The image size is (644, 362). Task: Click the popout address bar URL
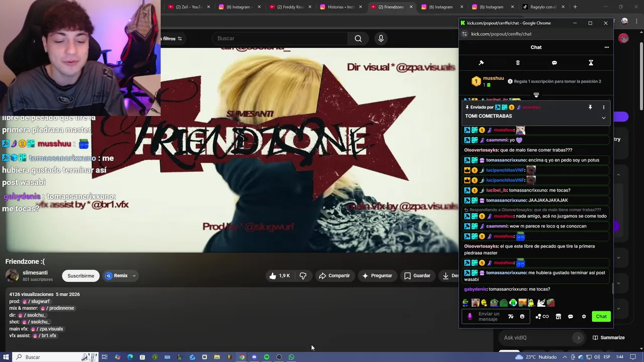tap(501, 34)
